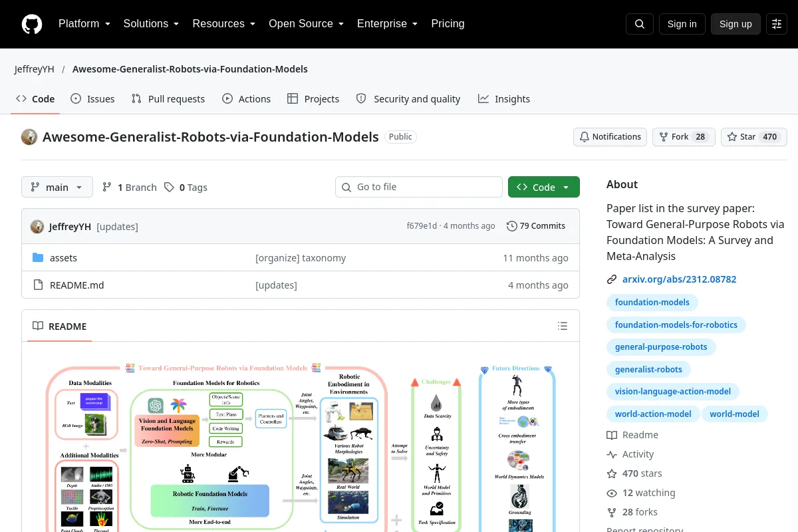Click the Sign up button
This screenshot has height=532, width=798.
pos(735,24)
